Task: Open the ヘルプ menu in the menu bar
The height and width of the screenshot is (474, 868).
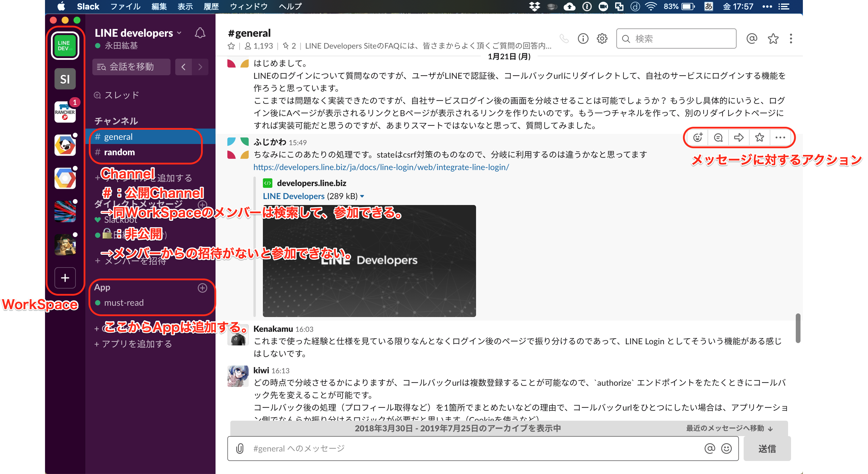Action: click(289, 6)
